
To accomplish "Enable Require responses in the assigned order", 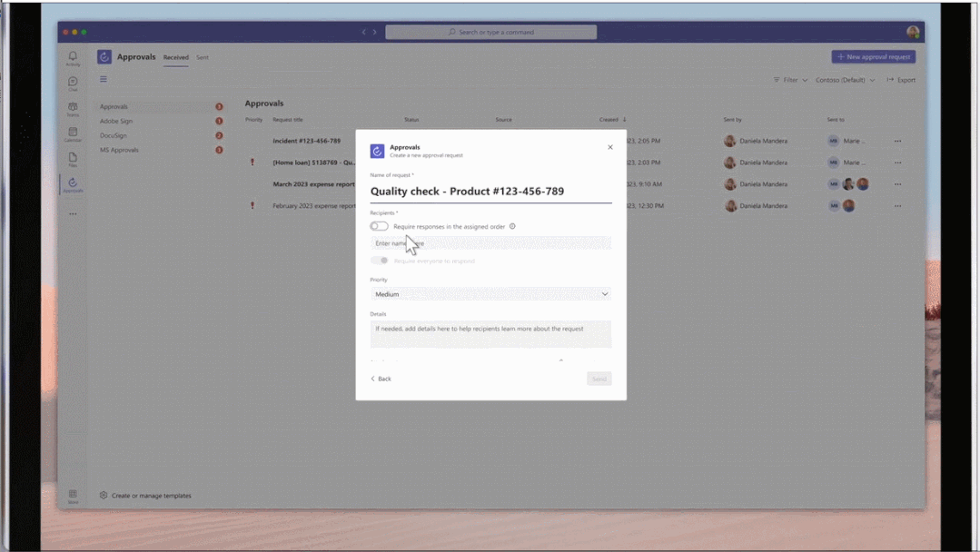I will tap(379, 226).
